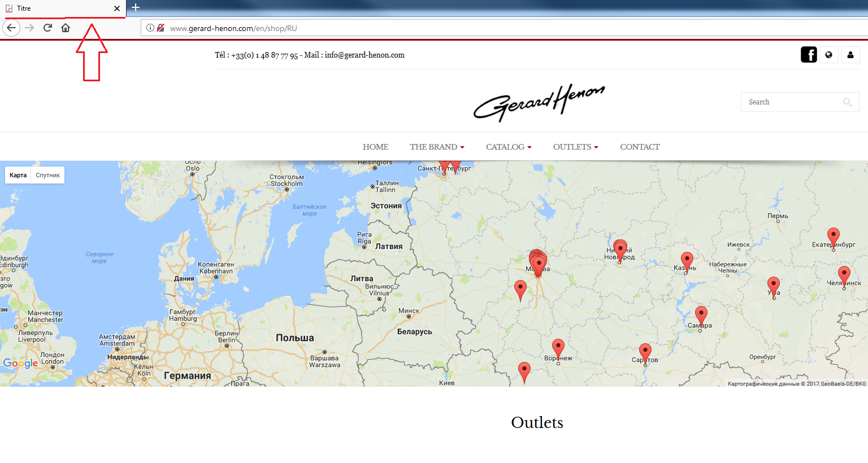Click the Польша country label on the map
Viewport: 868px width, 463px height.
click(x=294, y=338)
